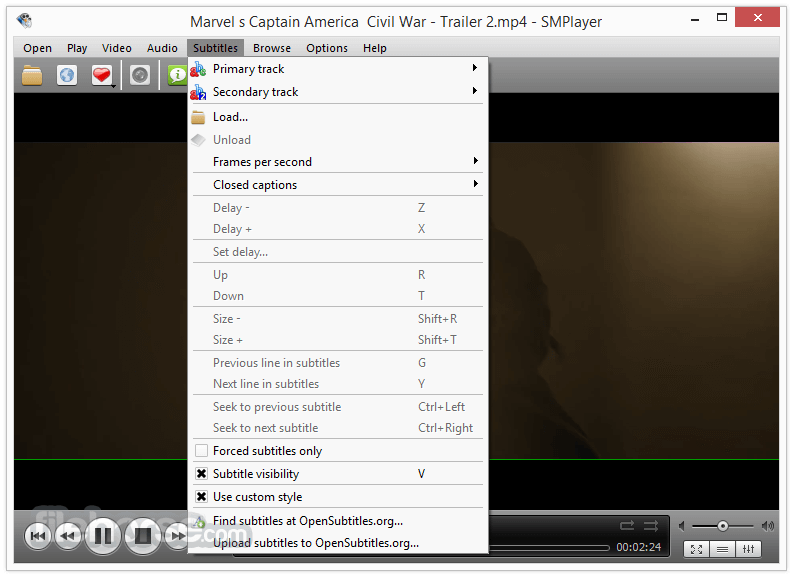This screenshot has height=578, width=793.
Task: Mute audio with the speaker icon
Action: point(682,526)
